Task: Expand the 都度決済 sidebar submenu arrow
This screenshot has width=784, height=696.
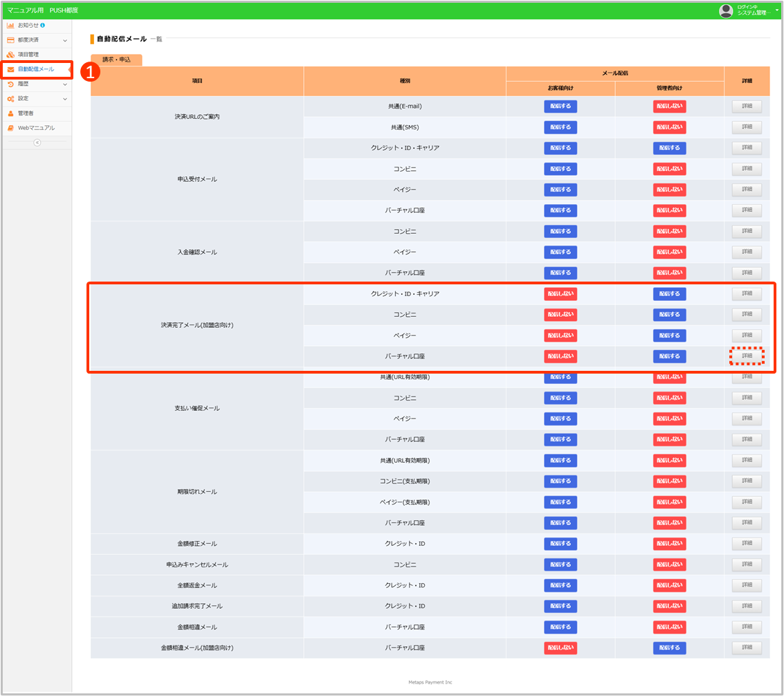Action: (x=65, y=41)
